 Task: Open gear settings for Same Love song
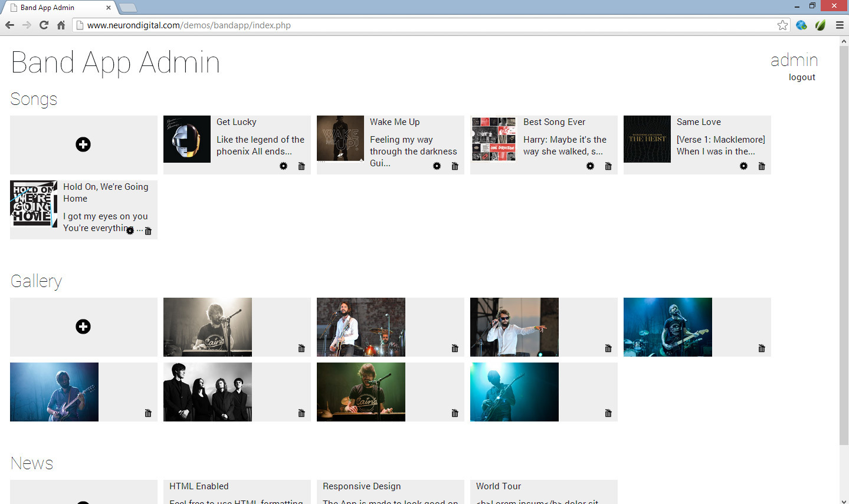point(744,166)
